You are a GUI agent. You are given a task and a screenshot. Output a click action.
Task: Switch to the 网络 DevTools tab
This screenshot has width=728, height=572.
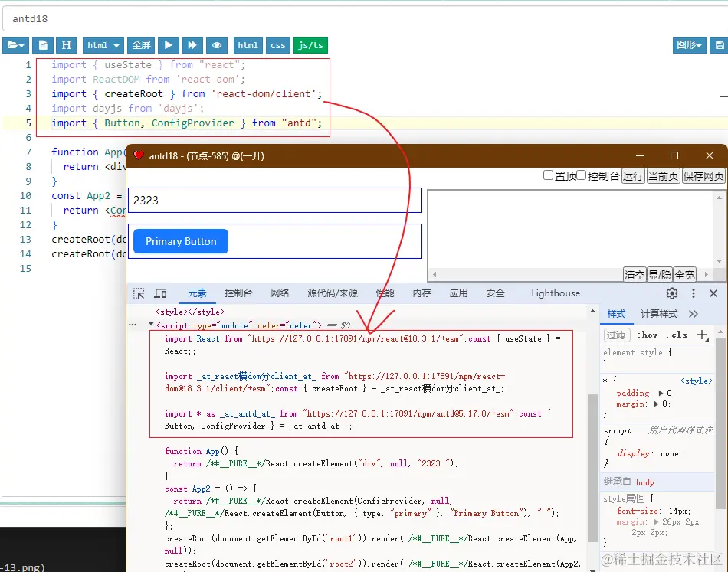pos(280,293)
